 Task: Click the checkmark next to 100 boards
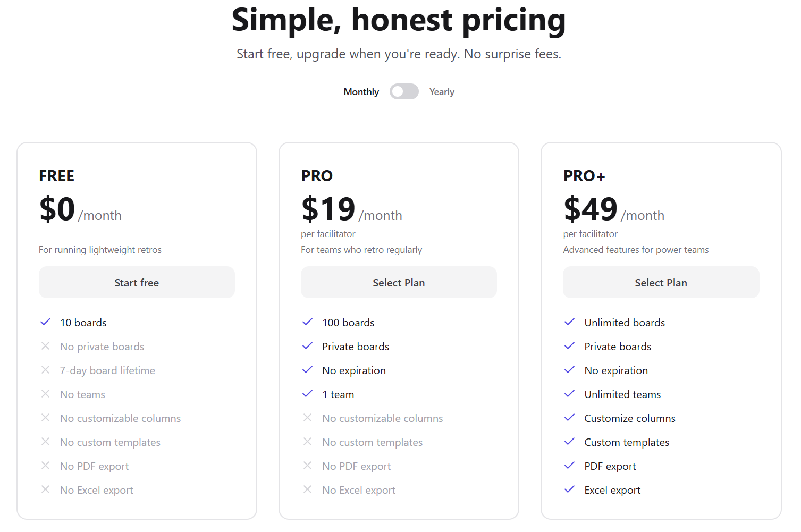(308, 322)
